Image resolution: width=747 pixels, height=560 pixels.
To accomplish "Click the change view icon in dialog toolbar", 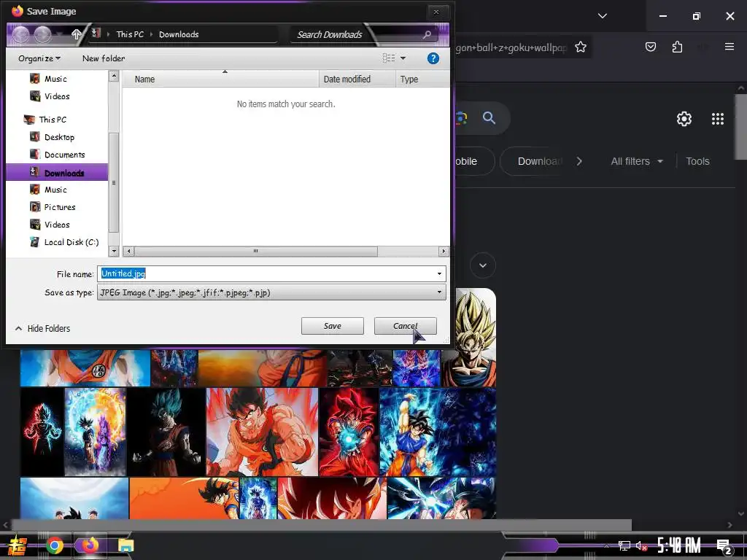I will point(389,58).
